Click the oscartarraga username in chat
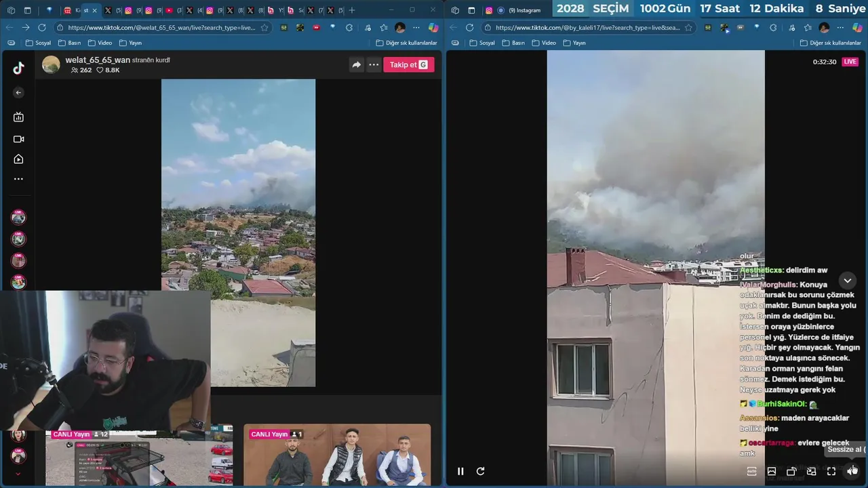Screen dimensions: 868x488 [772, 443]
